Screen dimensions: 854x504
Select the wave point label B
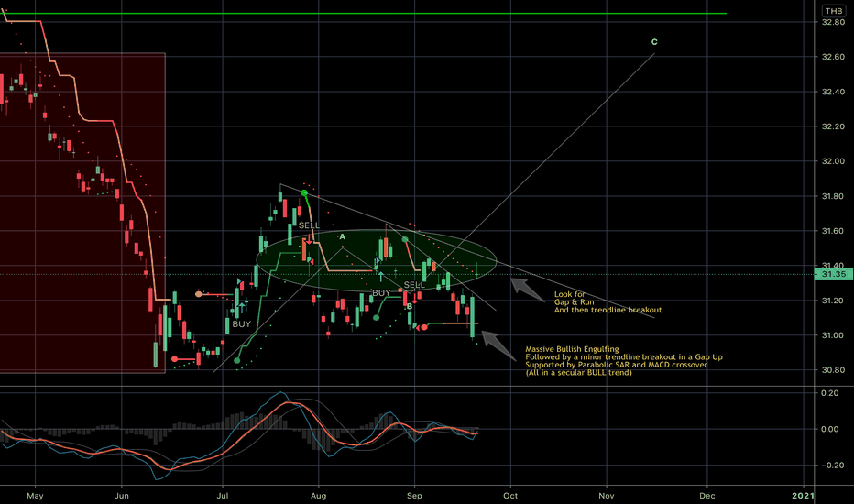410,306
